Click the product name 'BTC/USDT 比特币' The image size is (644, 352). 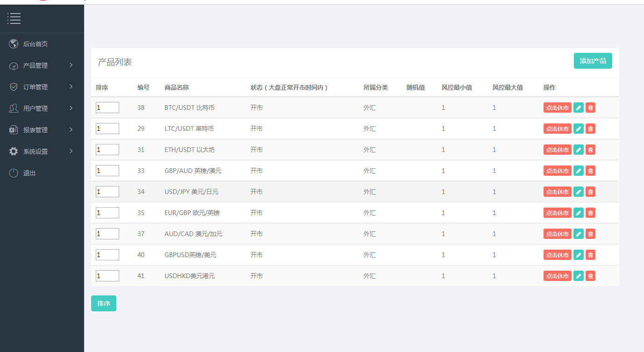pos(189,108)
